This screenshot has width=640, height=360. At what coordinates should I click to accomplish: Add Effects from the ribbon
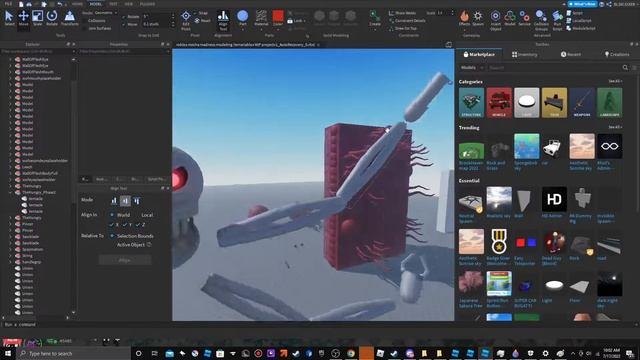tap(464, 18)
